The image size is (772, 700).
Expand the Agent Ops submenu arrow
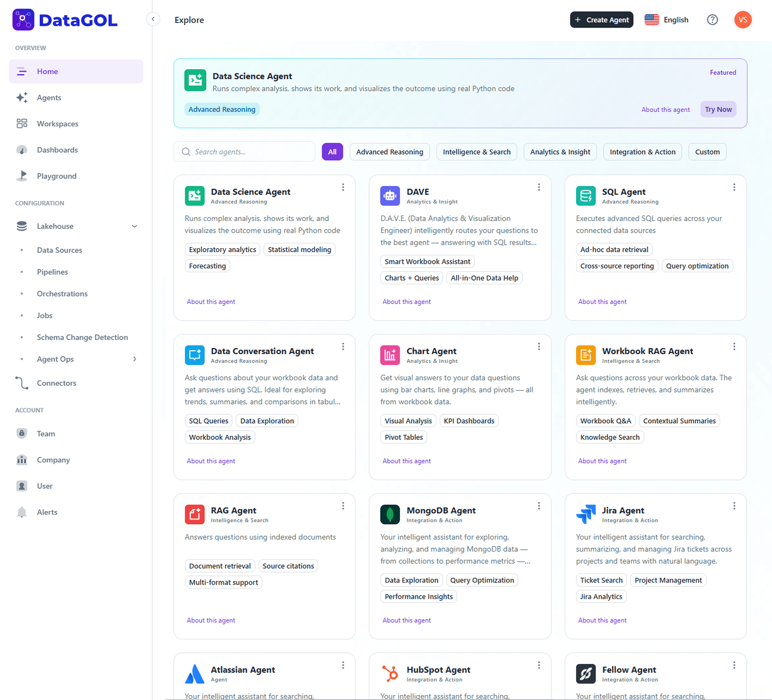[134, 359]
